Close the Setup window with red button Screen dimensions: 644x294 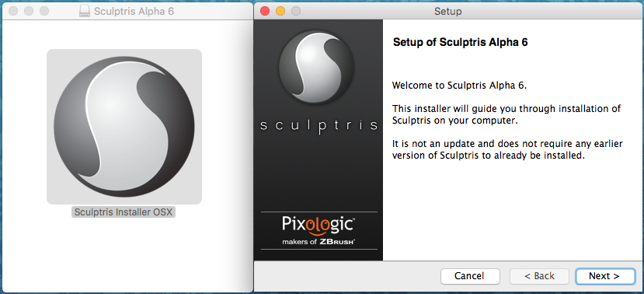pyautogui.click(x=265, y=11)
